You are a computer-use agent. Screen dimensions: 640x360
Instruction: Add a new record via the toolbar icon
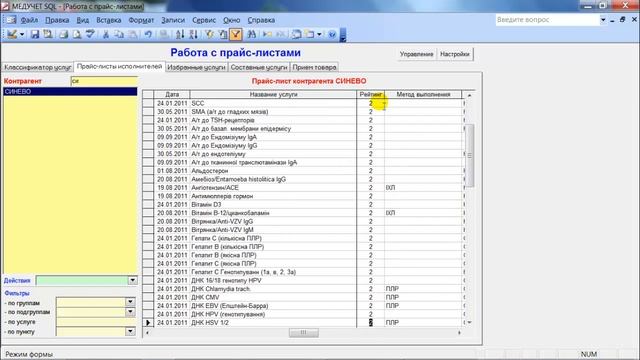[267, 34]
